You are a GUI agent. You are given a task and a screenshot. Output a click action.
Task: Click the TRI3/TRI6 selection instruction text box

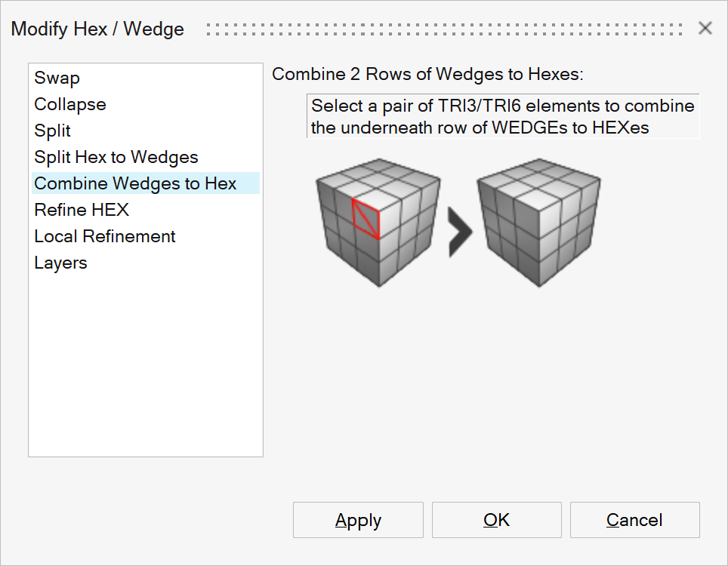503,116
